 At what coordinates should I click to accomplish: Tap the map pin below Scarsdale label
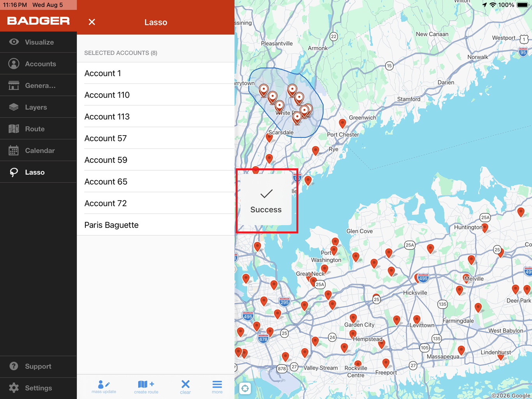pyautogui.click(x=269, y=137)
